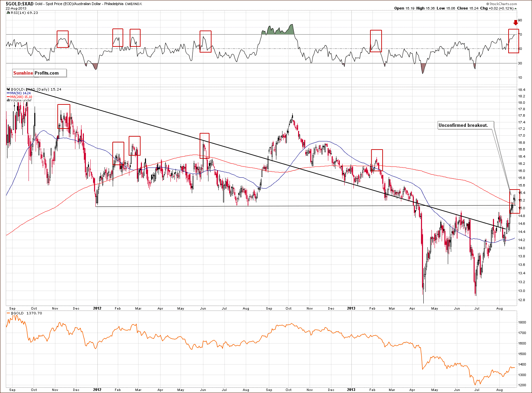The width and height of the screenshot is (532, 393).
Task: Click the 12.8 price axis label
Action: (x=522, y=300)
